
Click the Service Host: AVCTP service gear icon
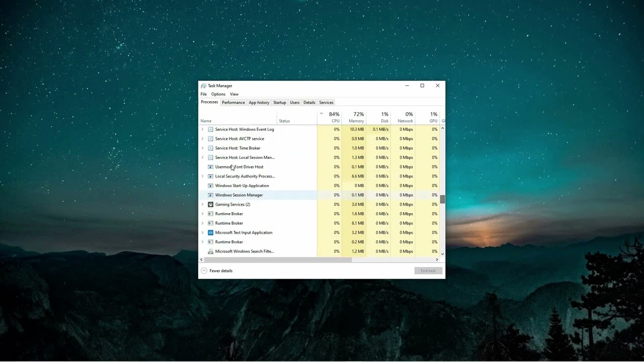[211, 139]
